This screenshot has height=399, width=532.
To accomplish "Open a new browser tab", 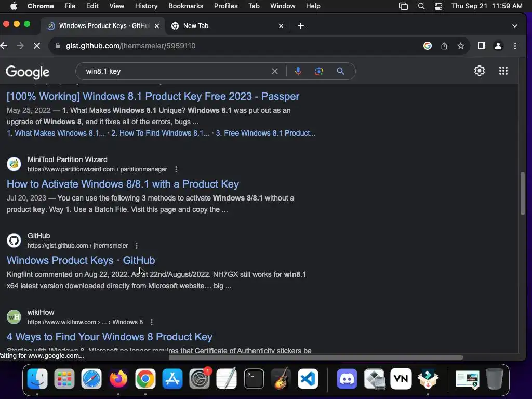I will [x=301, y=26].
